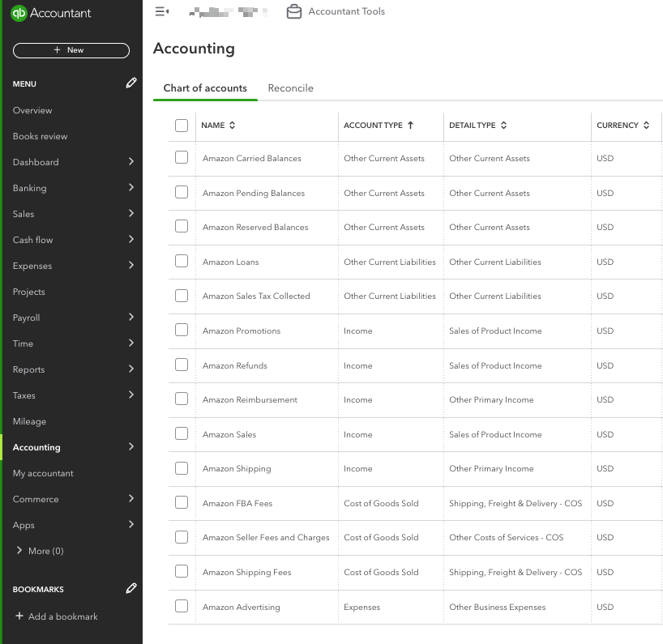The image size is (663, 644).
Task: Click the plus icon beside Add a bookmark
Action: click(x=19, y=616)
